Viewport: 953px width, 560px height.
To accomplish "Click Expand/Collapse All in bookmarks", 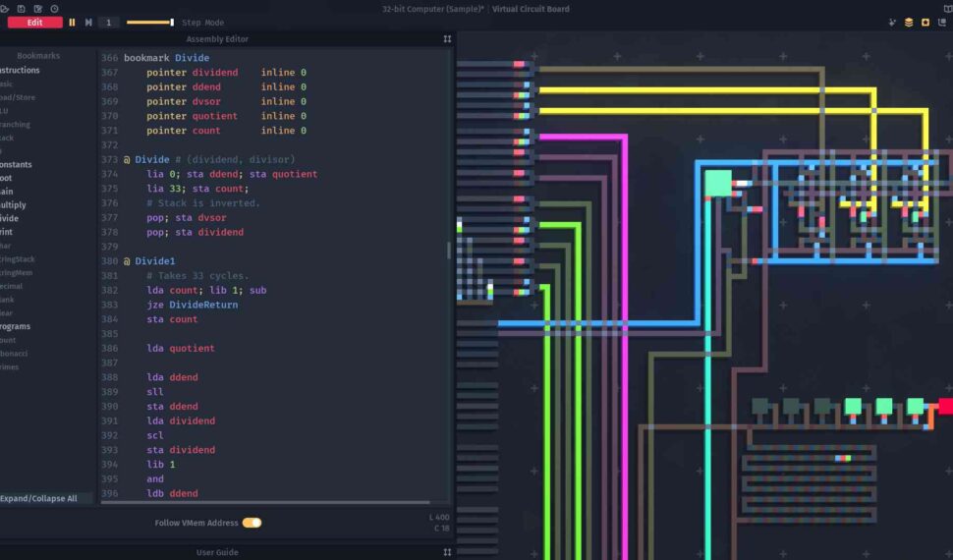I will 39,498.
